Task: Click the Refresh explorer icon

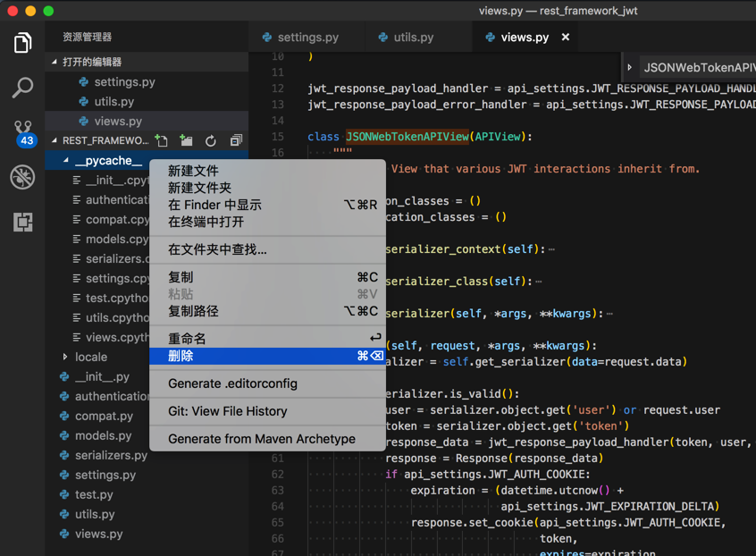Action: [211, 141]
